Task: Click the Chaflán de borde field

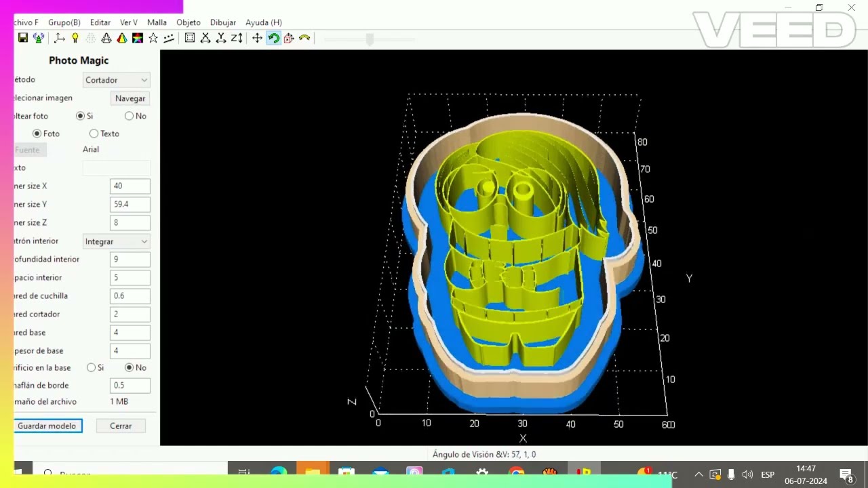Action: point(130,385)
